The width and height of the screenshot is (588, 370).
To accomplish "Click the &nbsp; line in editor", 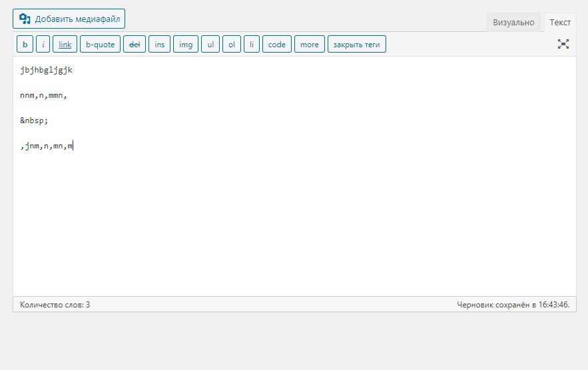I will tap(34, 120).
